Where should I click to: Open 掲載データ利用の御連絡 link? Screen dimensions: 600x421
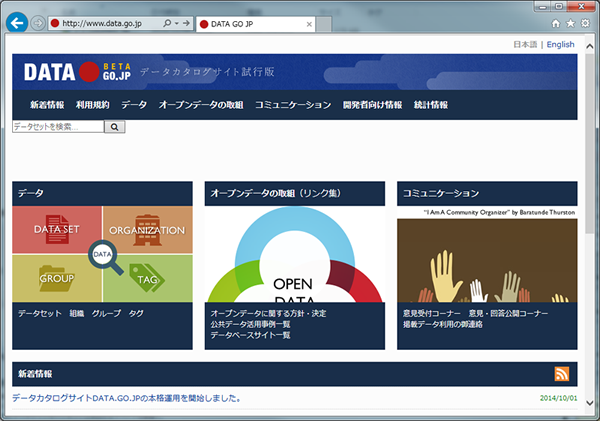tap(443, 324)
